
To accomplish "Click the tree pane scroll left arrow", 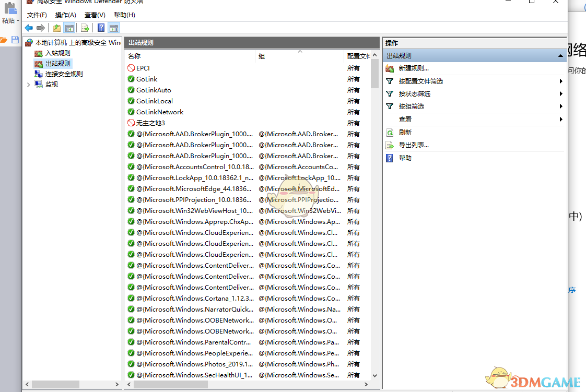I will [27, 384].
